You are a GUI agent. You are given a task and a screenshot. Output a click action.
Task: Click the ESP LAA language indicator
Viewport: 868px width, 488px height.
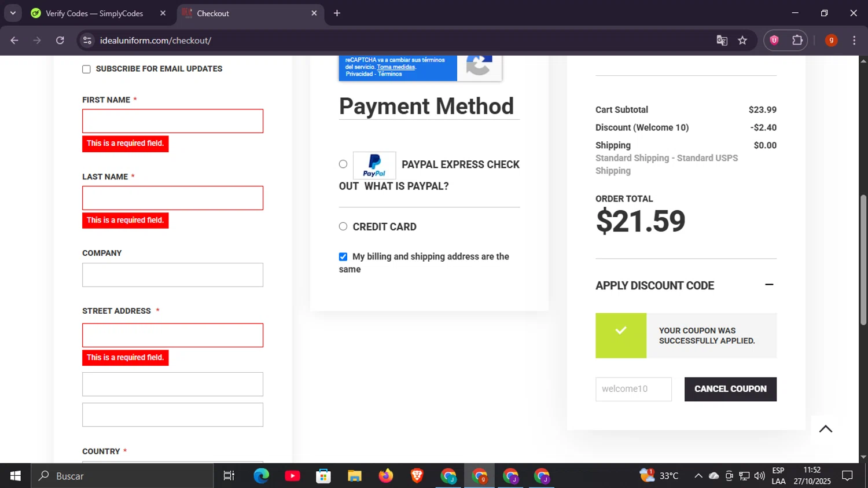point(779,476)
